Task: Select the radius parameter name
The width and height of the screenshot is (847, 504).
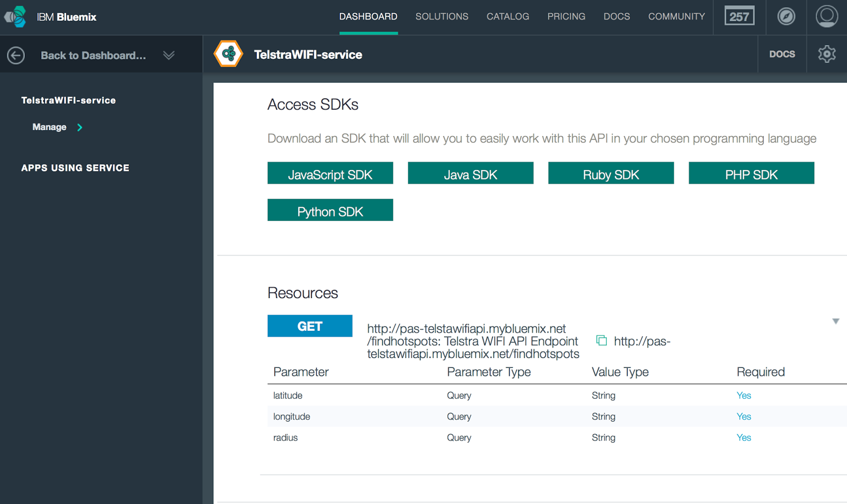Action: (285, 438)
